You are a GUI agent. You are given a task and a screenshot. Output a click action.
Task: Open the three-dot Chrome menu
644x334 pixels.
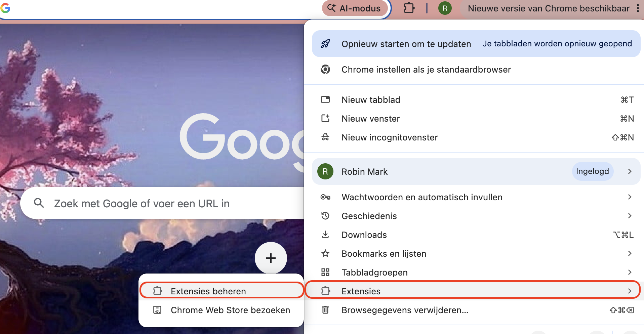638,8
